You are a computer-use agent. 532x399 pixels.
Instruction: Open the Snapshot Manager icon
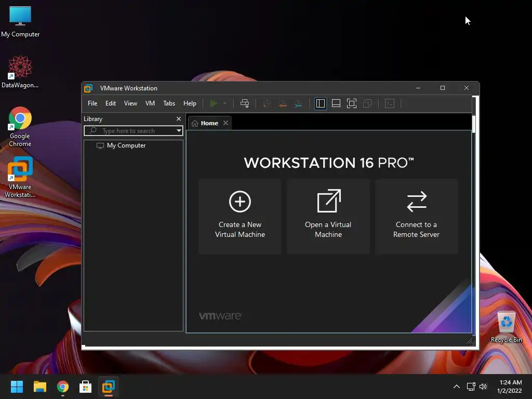pyautogui.click(x=298, y=103)
